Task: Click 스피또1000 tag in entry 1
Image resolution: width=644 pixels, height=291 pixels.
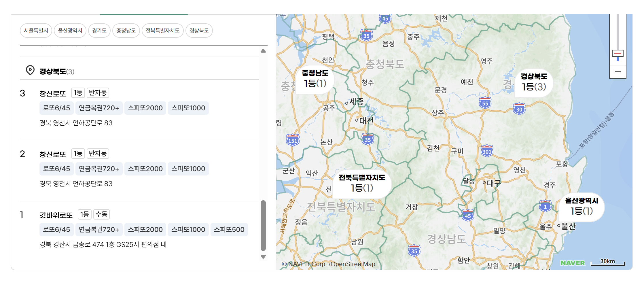Action: pyautogui.click(x=188, y=230)
